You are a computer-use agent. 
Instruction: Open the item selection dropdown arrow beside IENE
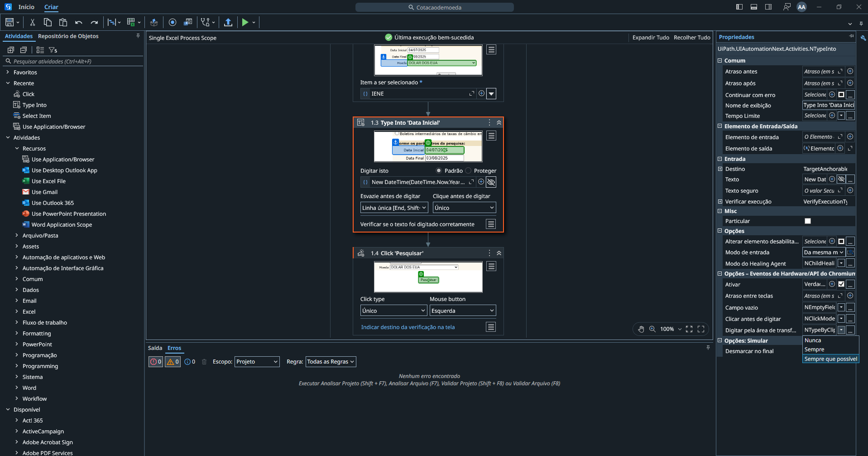[491, 93]
